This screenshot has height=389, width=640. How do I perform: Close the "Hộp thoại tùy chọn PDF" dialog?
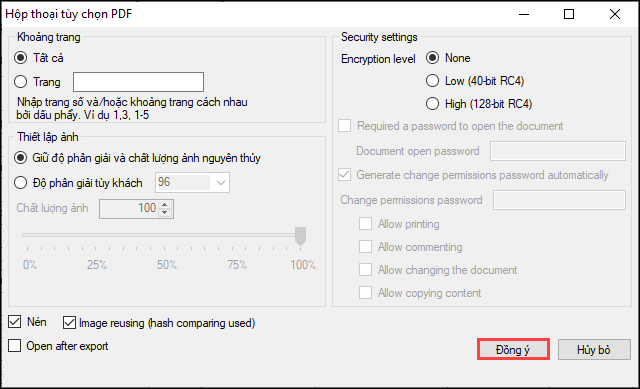[x=615, y=14]
